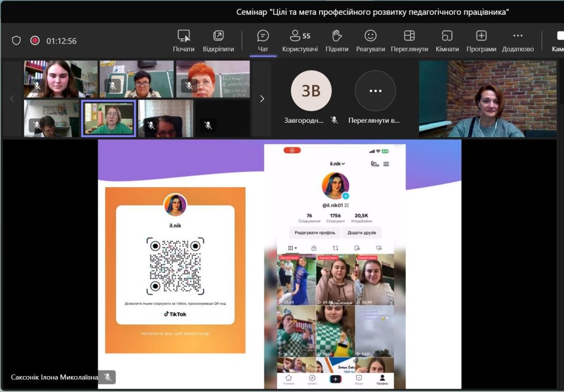Select the ЗВ avatar participant
Screen dimensions: 564x392
311,91
